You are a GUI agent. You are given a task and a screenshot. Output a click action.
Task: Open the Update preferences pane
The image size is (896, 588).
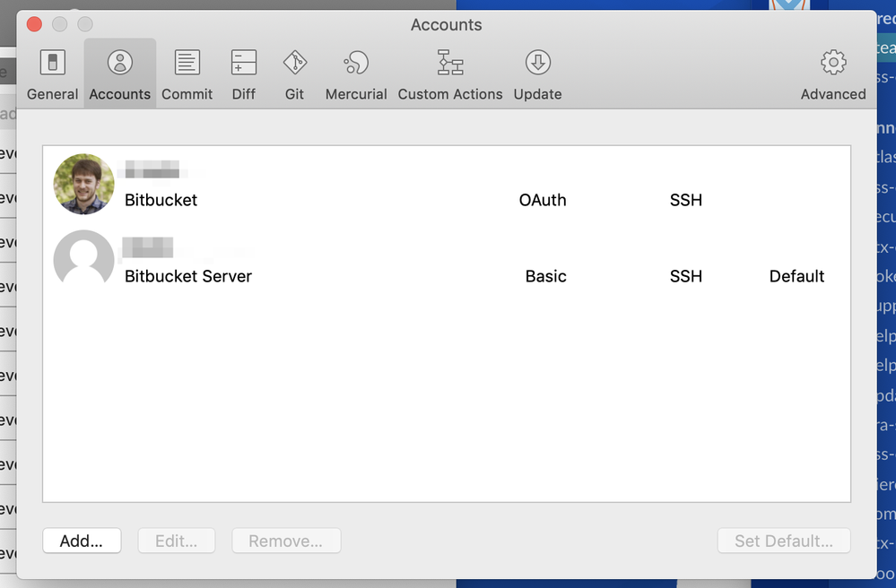point(537,73)
